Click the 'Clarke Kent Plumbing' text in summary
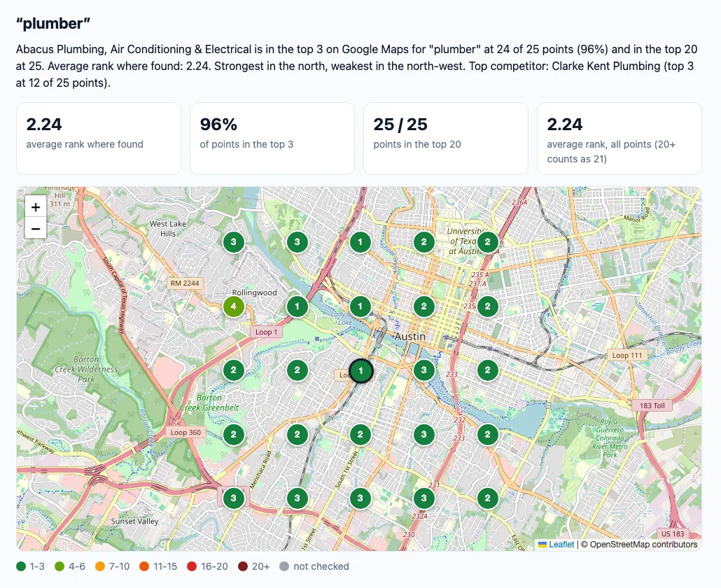Viewport: 721px width, 588px height. coord(605,66)
